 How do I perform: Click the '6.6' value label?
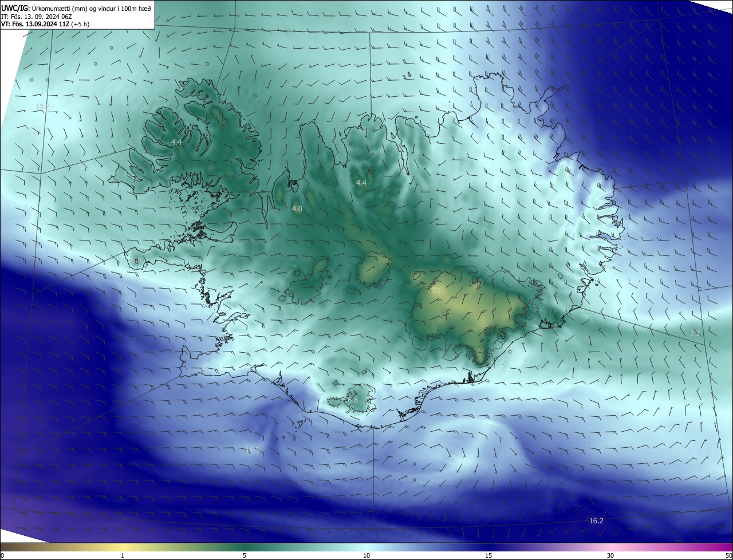[x=353, y=400]
